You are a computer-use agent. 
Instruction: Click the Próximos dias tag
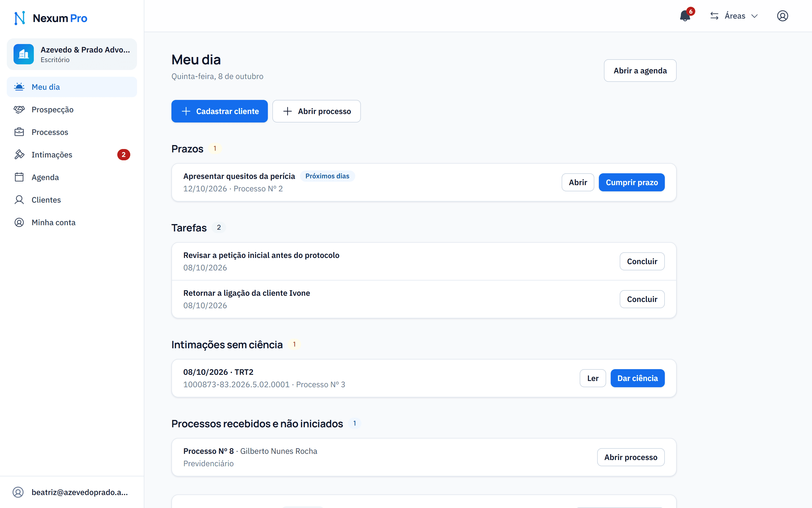tap(327, 176)
